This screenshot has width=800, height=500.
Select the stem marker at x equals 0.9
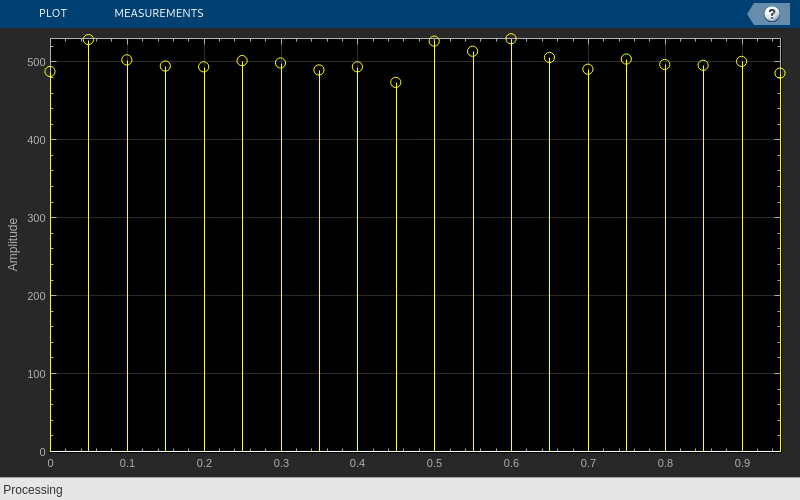point(741,62)
